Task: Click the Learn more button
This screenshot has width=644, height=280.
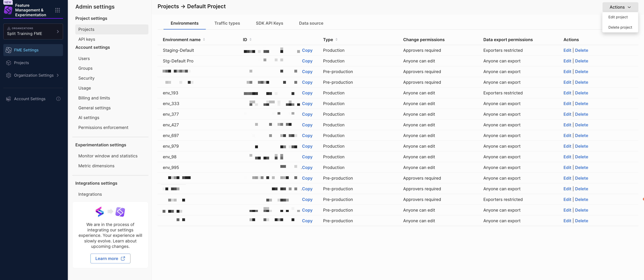Action: 110,259
